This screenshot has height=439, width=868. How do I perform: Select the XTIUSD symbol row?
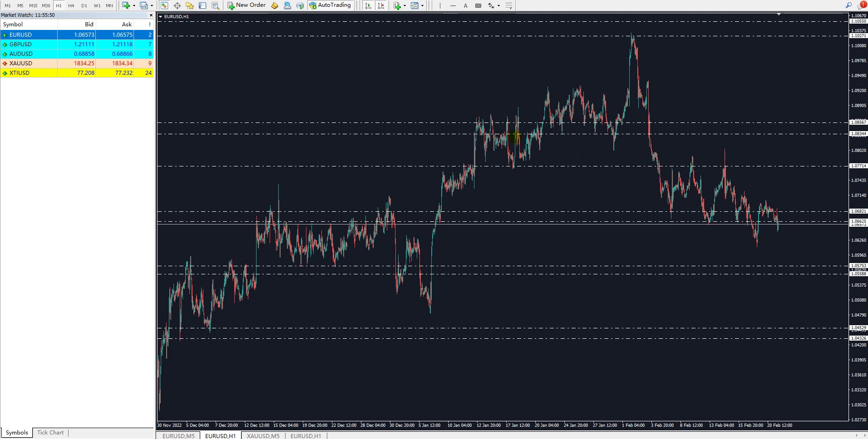tap(77, 73)
